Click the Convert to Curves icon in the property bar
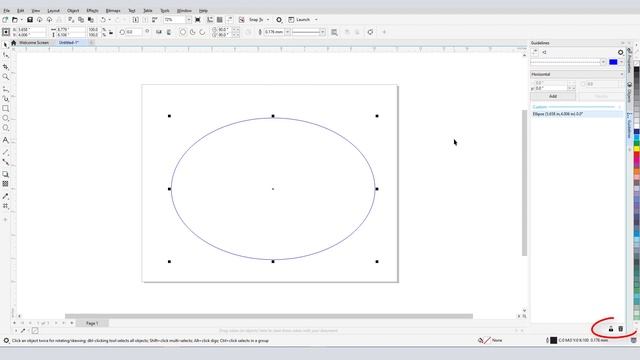 tap(371, 32)
